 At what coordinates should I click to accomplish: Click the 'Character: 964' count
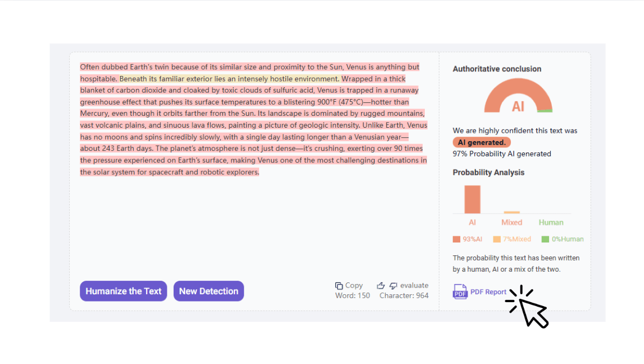(x=403, y=295)
